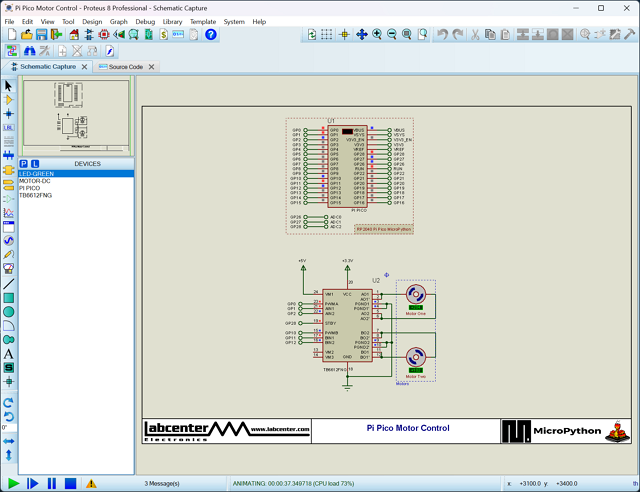This screenshot has height=492, width=640.
Task: Close the Source Code tab
Action: click(151, 67)
